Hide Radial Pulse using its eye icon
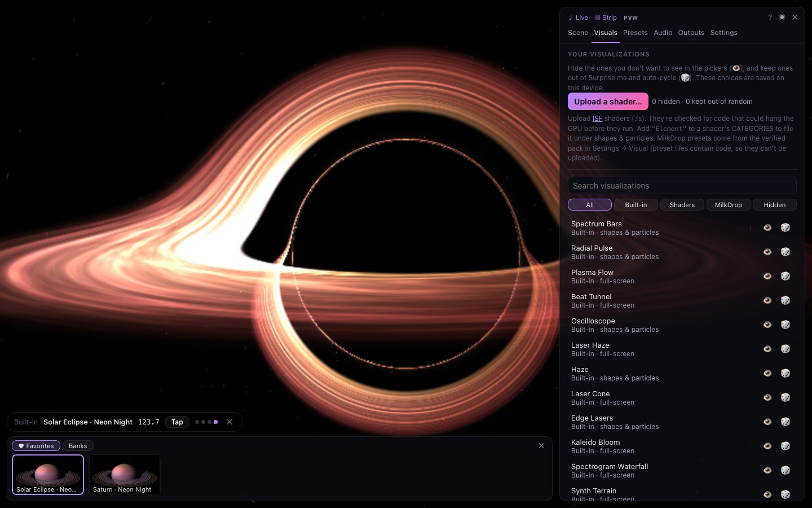812x508 pixels. click(767, 252)
